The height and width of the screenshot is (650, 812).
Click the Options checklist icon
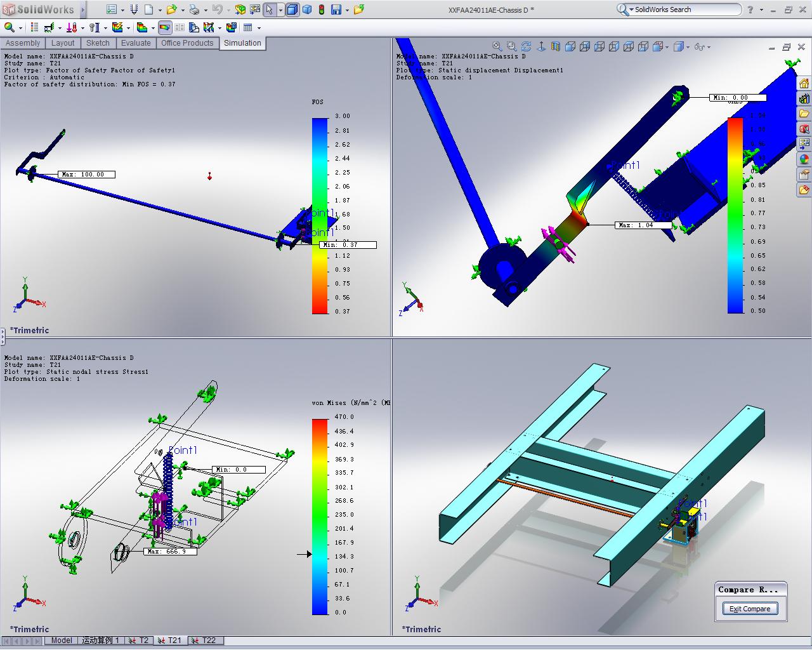[x=112, y=10]
